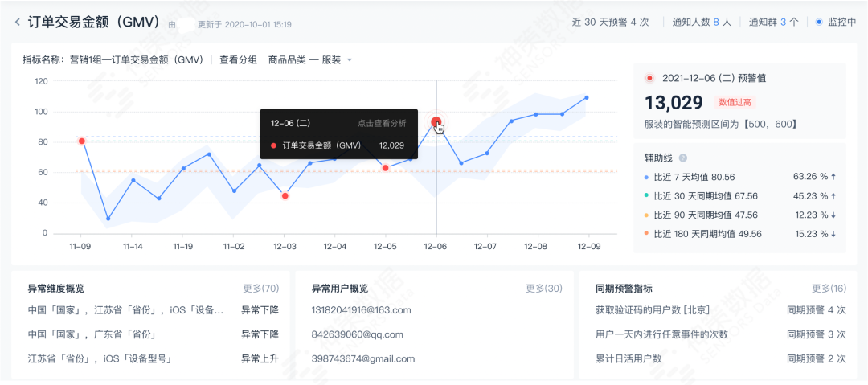Click the 13,029 alert value

(674, 103)
